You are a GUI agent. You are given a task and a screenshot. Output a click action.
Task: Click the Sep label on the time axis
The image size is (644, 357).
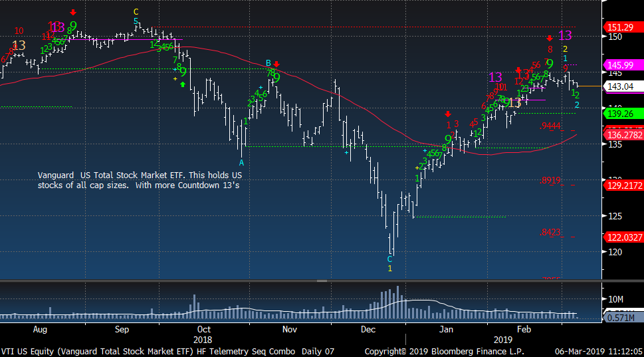(x=122, y=330)
